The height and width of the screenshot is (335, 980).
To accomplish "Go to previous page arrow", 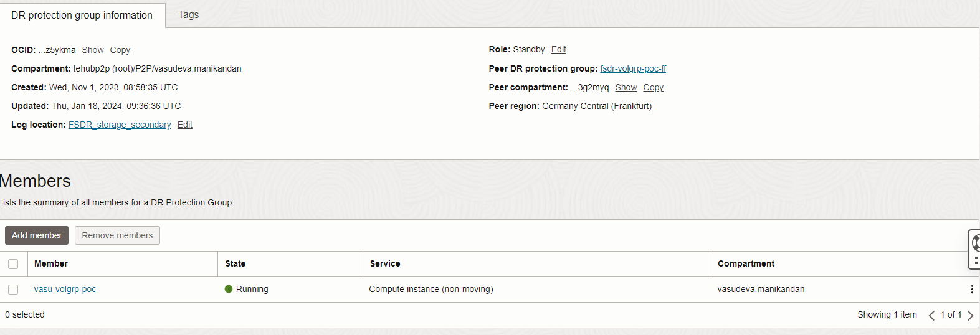I will click(x=932, y=315).
